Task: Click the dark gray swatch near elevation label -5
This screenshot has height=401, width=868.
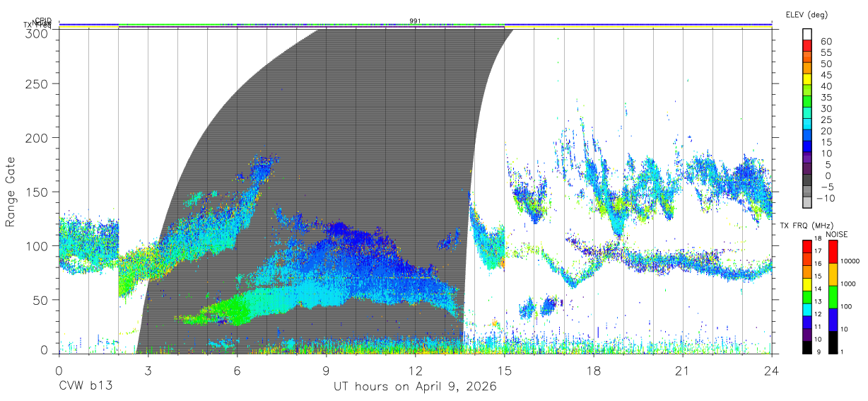Action: click(807, 181)
